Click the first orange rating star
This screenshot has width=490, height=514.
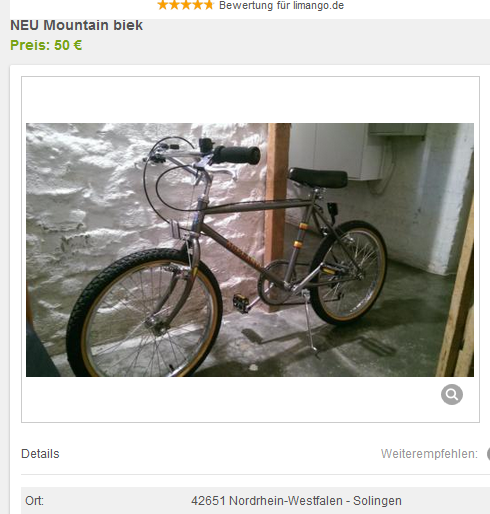pyautogui.click(x=163, y=5)
